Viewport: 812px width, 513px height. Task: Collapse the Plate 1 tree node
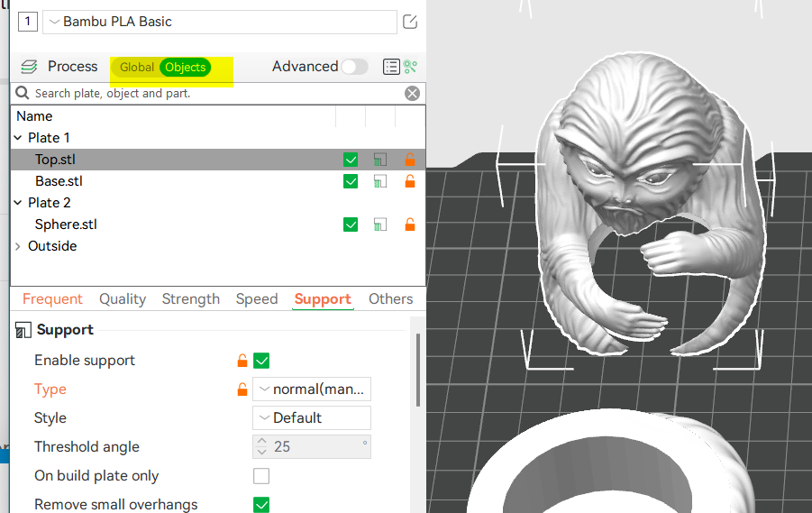coord(18,138)
